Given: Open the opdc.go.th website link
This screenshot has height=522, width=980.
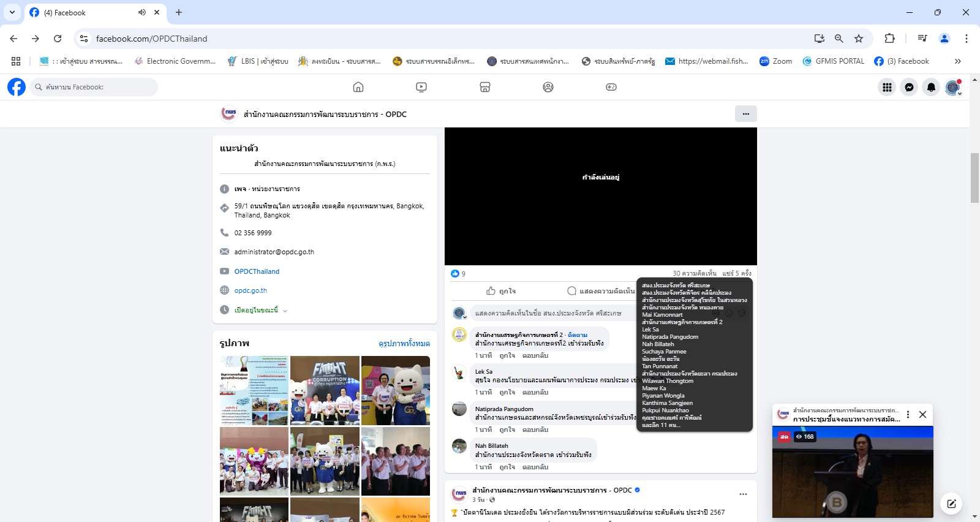Looking at the screenshot, I should tap(251, 290).
